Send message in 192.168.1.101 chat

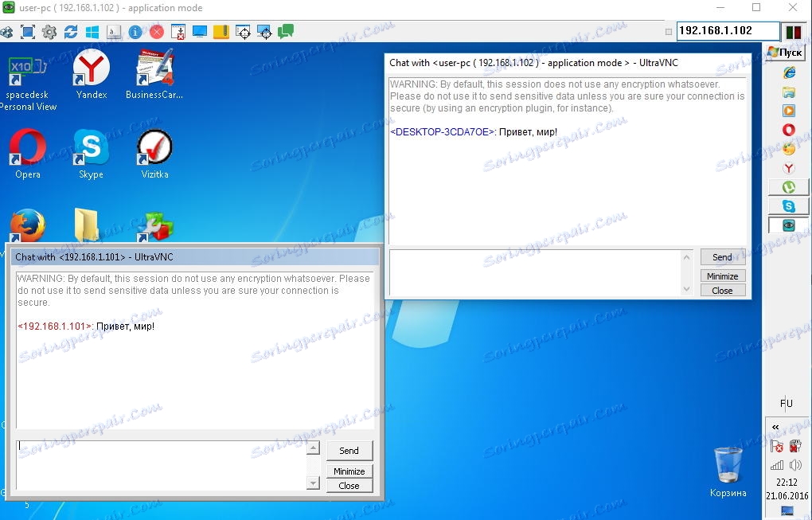click(x=349, y=451)
